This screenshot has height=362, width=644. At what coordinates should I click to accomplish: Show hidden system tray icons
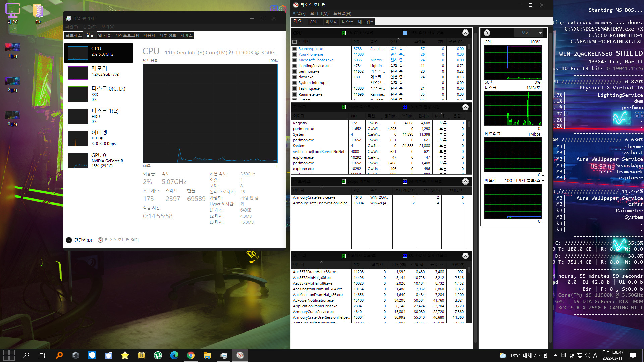click(x=555, y=355)
